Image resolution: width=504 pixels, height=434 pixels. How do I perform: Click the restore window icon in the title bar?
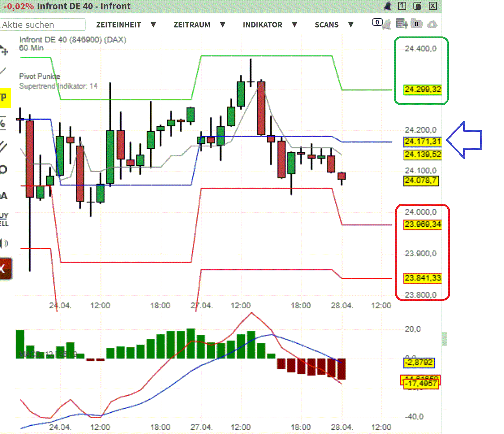[x=417, y=6]
